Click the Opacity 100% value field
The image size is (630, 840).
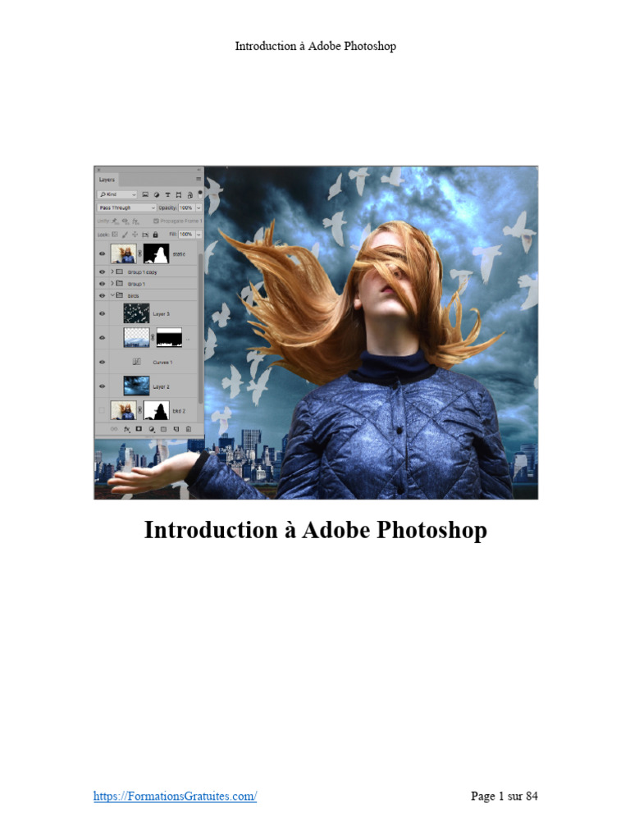pyautogui.click(x=186, y=208)
